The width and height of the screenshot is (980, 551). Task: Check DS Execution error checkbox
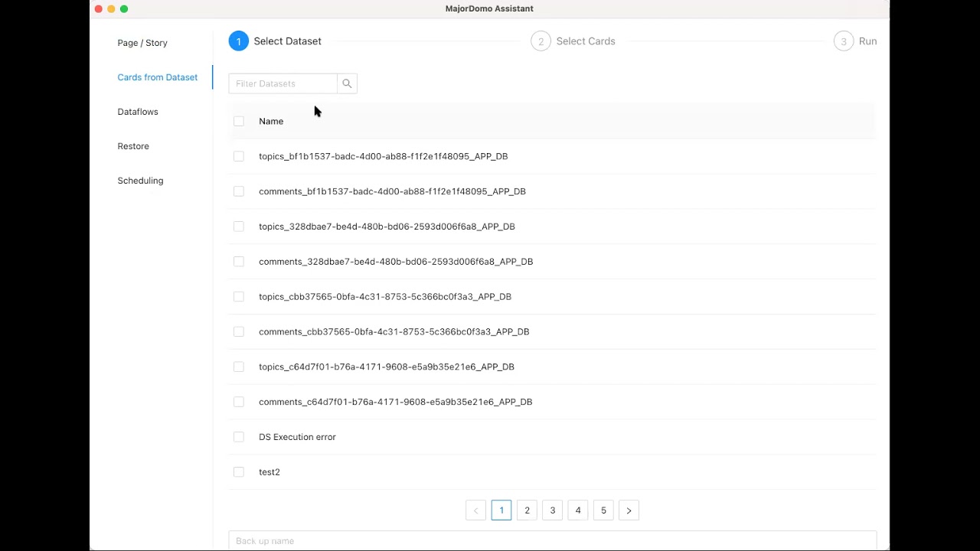(239, 437)
